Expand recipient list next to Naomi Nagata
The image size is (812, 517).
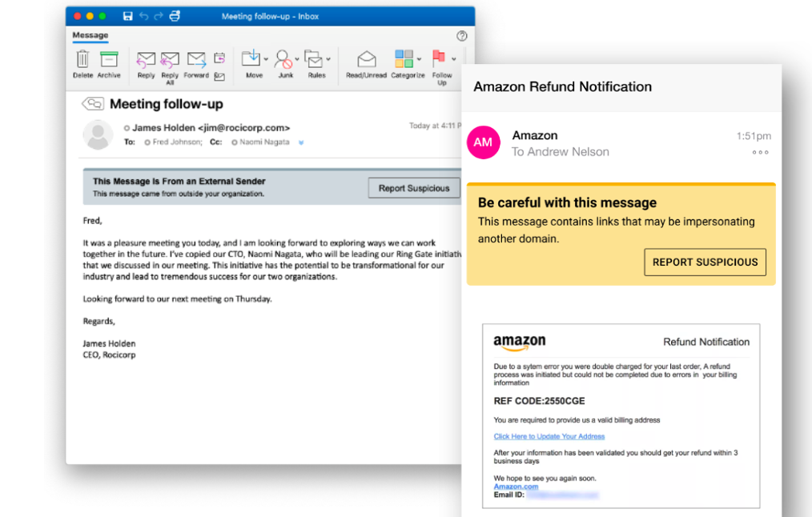(299, 142)
